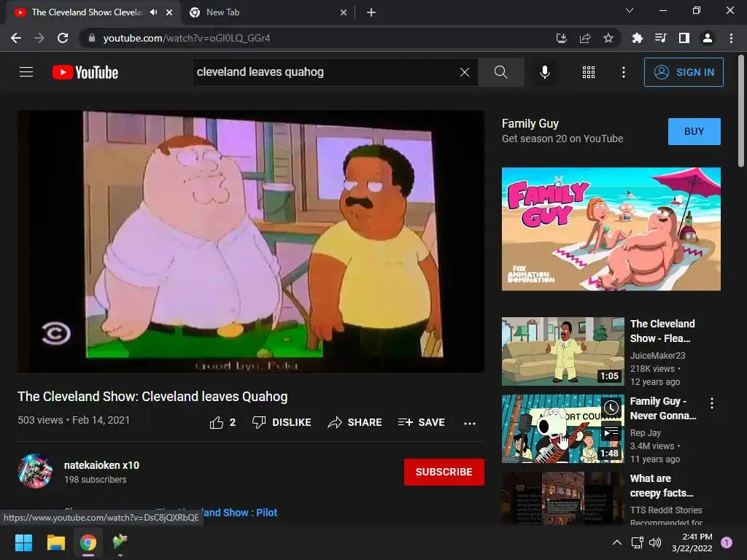Subscribe to natekaioken x10 channel
Image resolution: width=747 pixels, height=560 pixels.
[444, 472]
